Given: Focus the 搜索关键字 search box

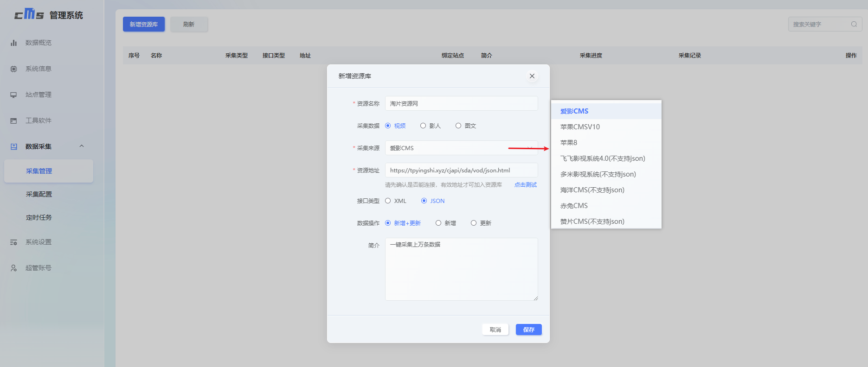Looking at the screenshot, I should (x=825, y=24).
